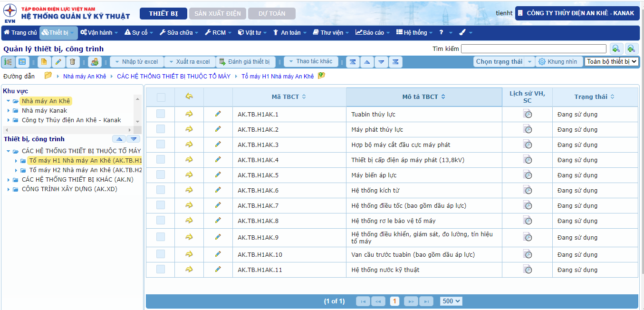Select the checkbox for Máy biến áp lực row
The image size is (644, 310).
pos(161,175)
